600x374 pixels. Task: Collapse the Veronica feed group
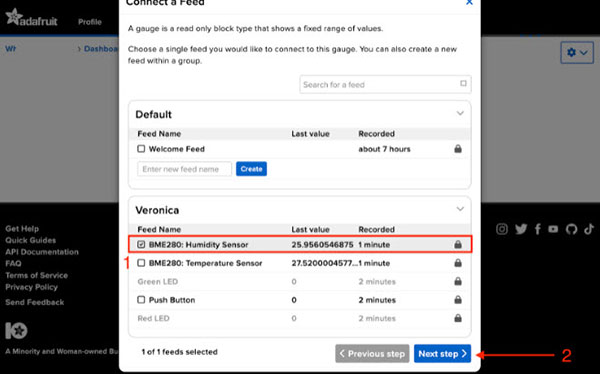[x=460, y=209]
